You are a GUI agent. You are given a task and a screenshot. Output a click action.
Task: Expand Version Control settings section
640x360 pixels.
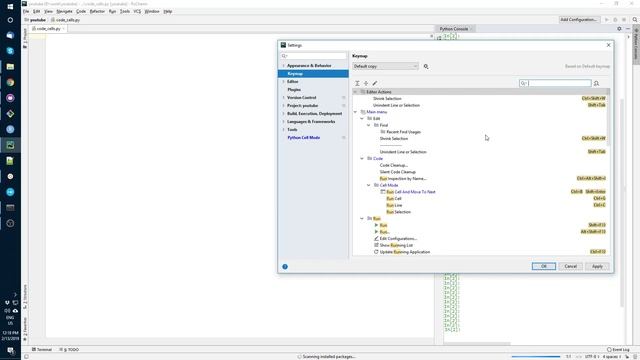284,98
